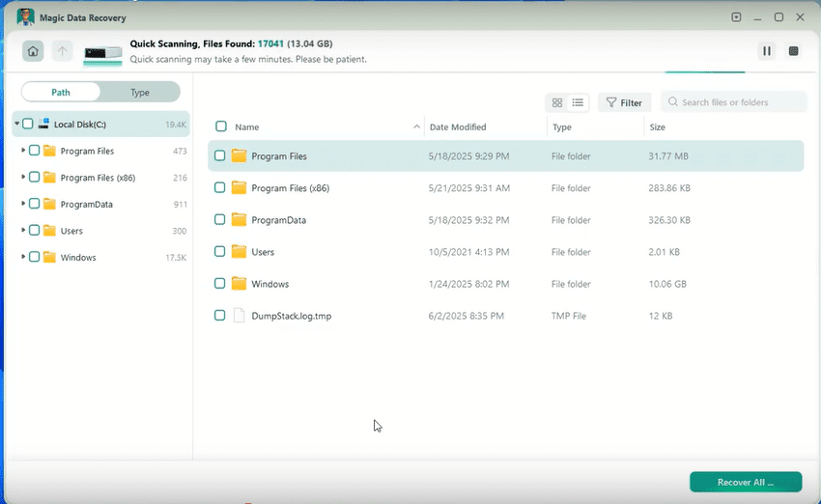Viewport: 821px width, 504px height.
Task: Tick Windows checkbox in file list
Action: 219,284
